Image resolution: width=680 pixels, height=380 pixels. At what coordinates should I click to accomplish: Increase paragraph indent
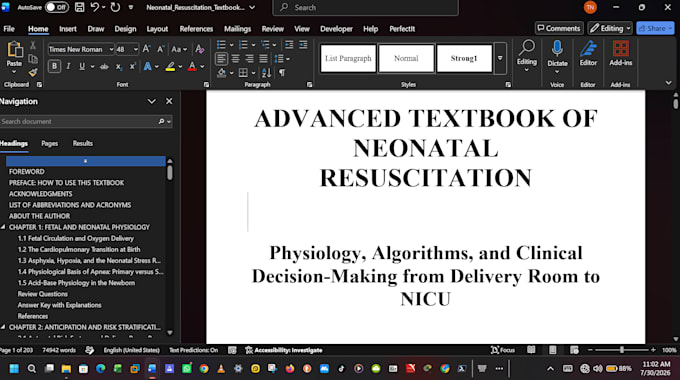(303, 45)
